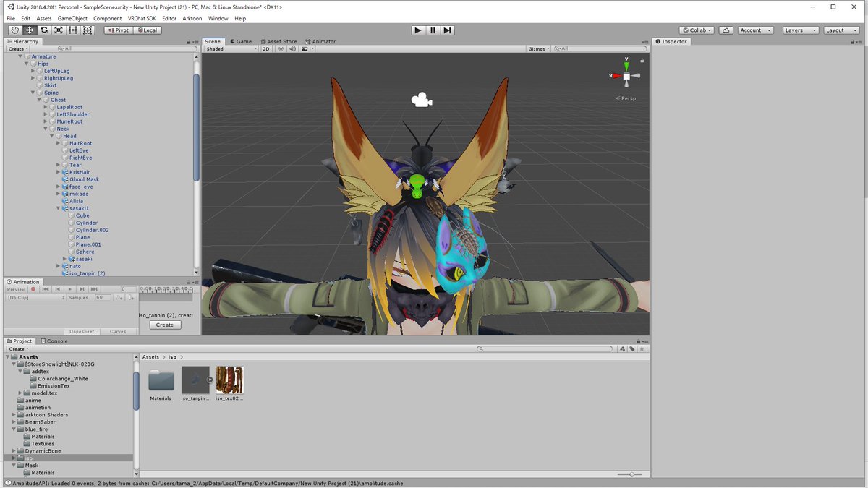Viewport: 868px width, 488px height.
Task: Select the combined Transform tool
Action: [88, 30]
